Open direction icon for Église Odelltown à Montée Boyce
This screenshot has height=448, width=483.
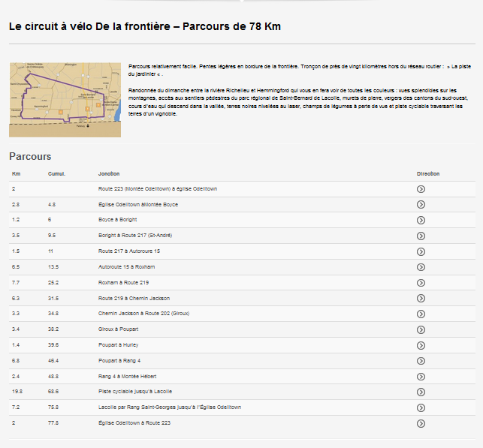tap(421, 204)
